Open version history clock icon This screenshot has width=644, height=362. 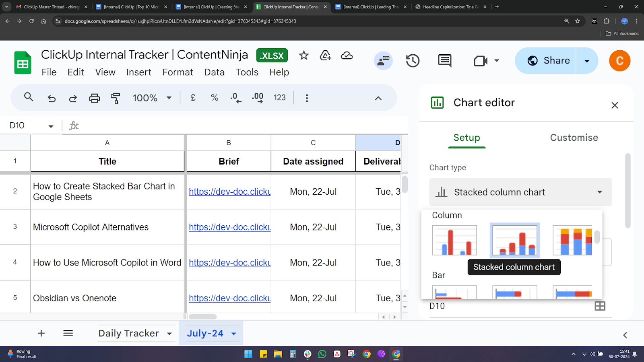[413, 61]
